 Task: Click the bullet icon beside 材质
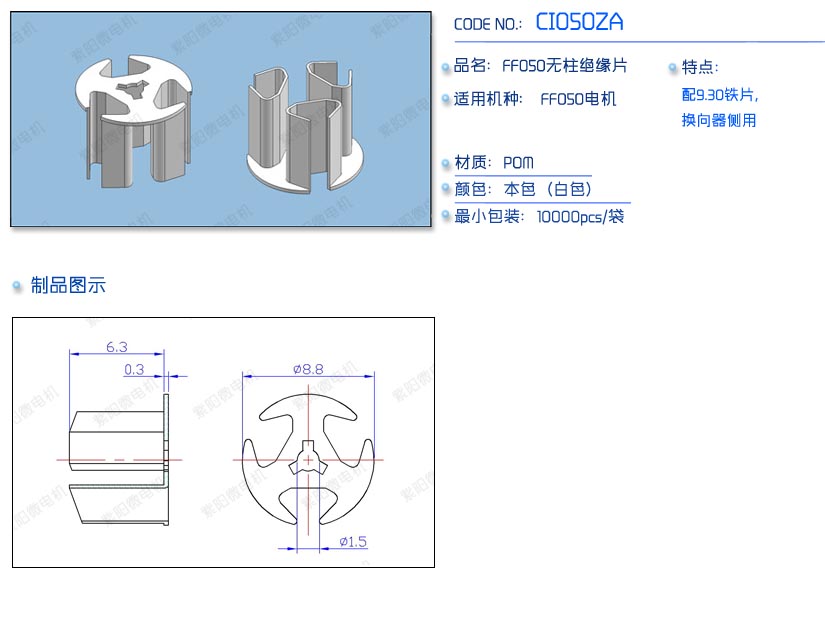click(x=446, y=164)
